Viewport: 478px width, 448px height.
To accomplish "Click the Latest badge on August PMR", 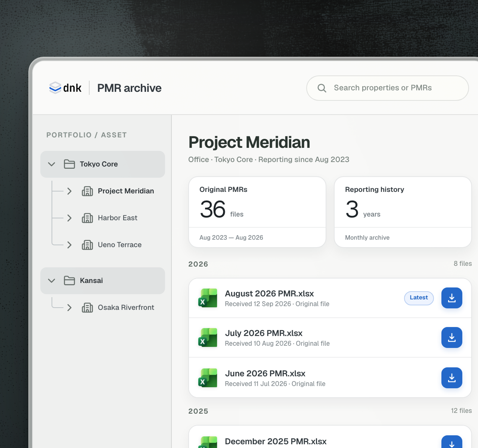I will click(419, 298).
